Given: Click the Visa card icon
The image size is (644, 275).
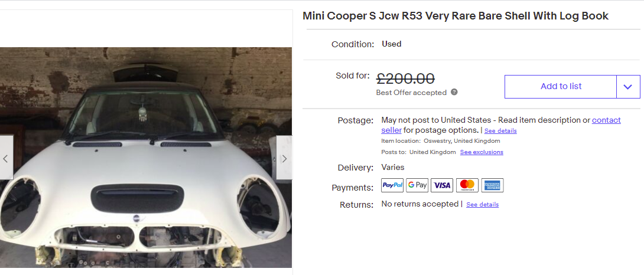Looking at the screenshot, I should click(442, 185).
